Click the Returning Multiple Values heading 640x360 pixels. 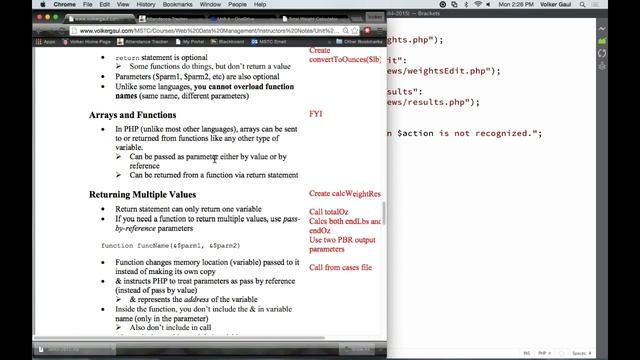point(142,195)
